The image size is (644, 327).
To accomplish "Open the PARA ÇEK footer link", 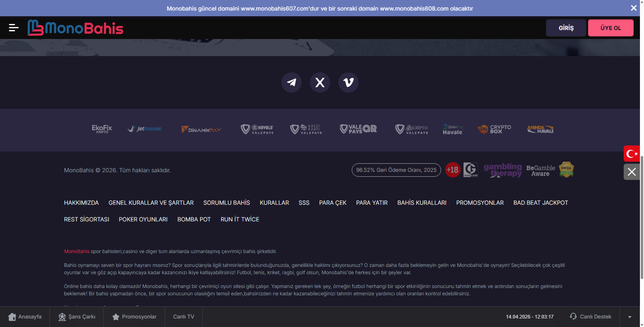I will [333, 203].
